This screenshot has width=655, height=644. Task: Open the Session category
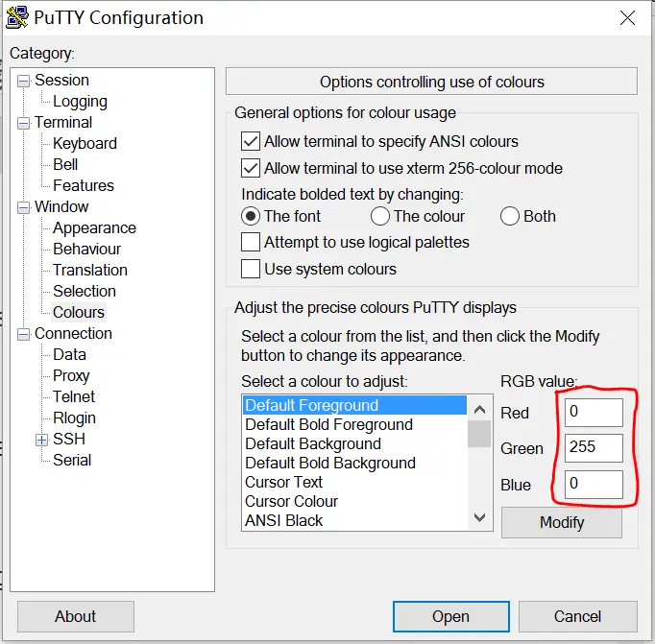pyautogui.click(x=61, y=80)
